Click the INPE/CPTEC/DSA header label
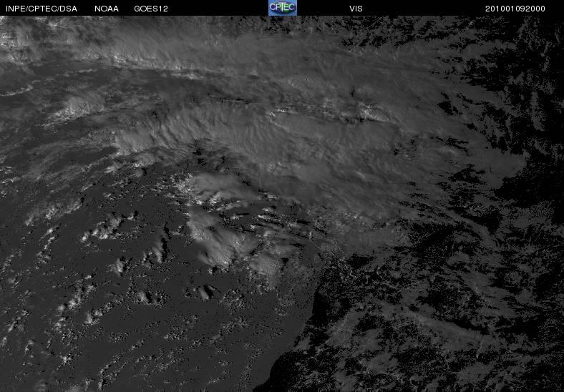Screen dimensions: 564x392 [x=42, y=9]
